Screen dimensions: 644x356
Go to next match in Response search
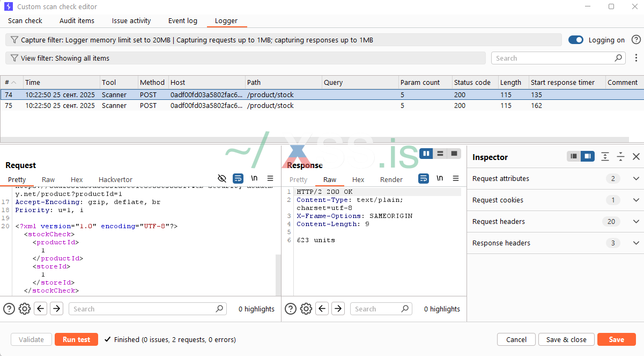(338, 309)
